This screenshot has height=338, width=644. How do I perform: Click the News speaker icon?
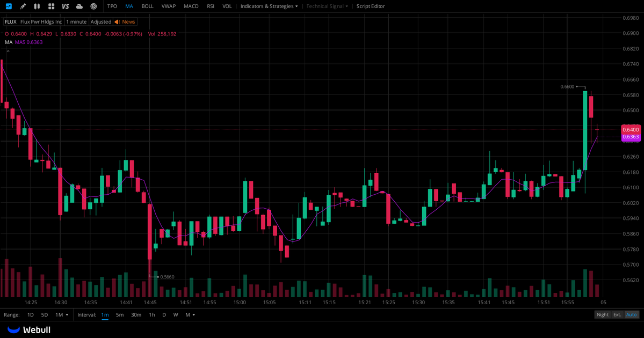[117, 22]
